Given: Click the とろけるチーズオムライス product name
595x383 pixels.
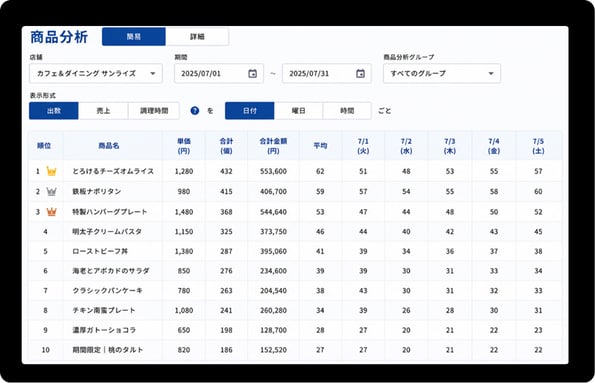Looking at the screenshot, I should 113,171.
